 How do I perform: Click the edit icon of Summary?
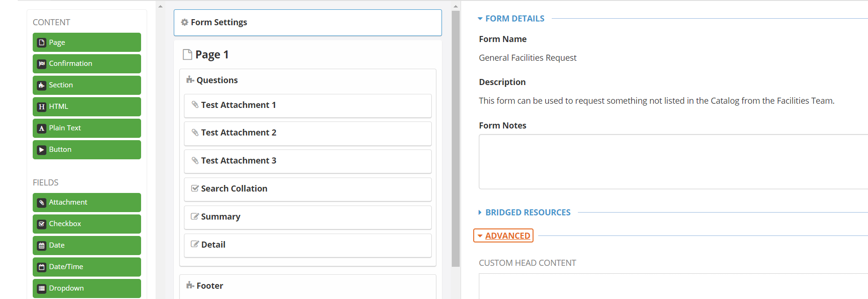[195, 216]
